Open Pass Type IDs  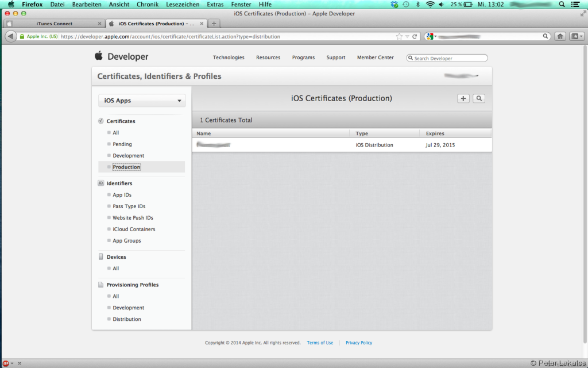point(129,206)
